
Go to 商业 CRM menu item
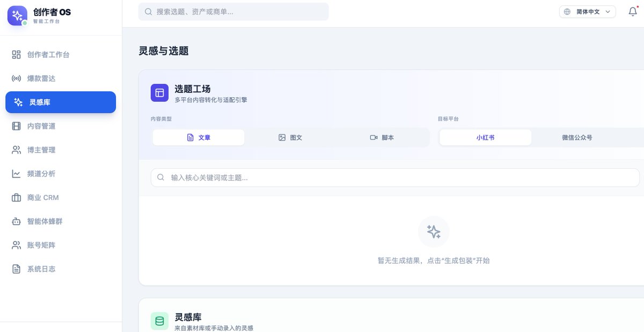tap(61, 198)
